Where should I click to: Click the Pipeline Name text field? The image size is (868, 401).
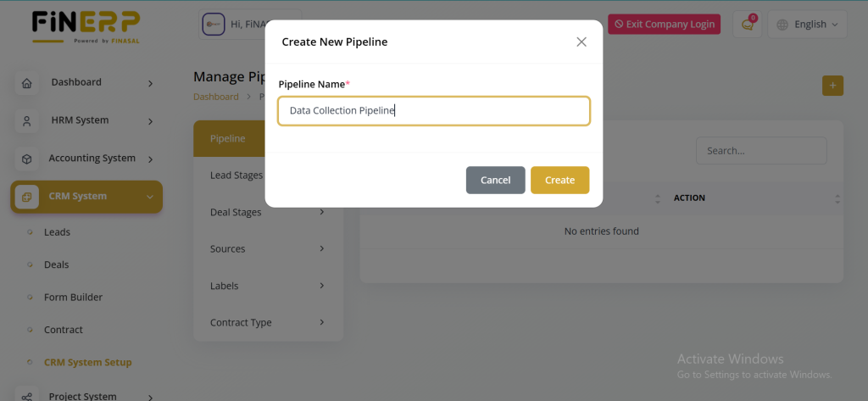pyautogui.click(x=433, y=111)
